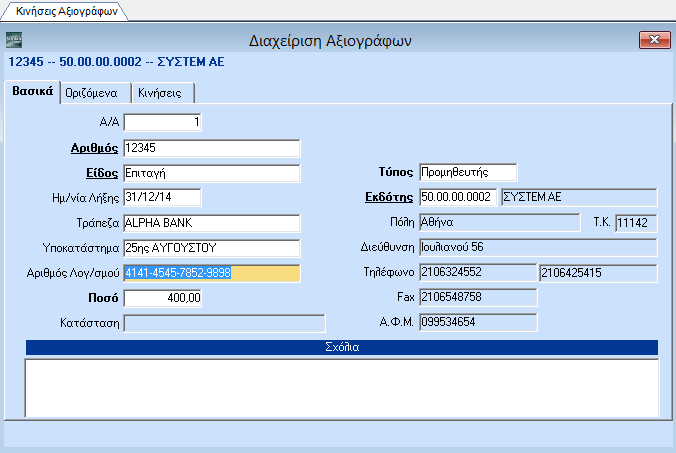Click the Ημ/νία Λήξης field 31/12/14

pyautogui.click(x=162, y=197)
